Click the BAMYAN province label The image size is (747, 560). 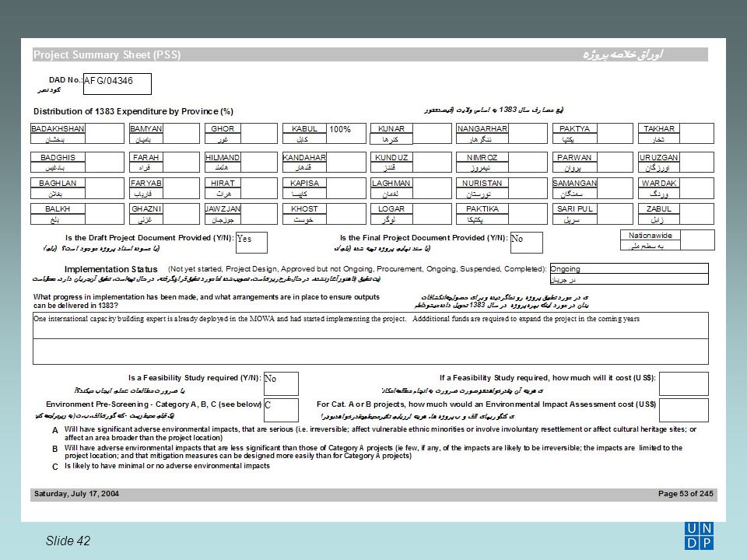click(146, 128)
